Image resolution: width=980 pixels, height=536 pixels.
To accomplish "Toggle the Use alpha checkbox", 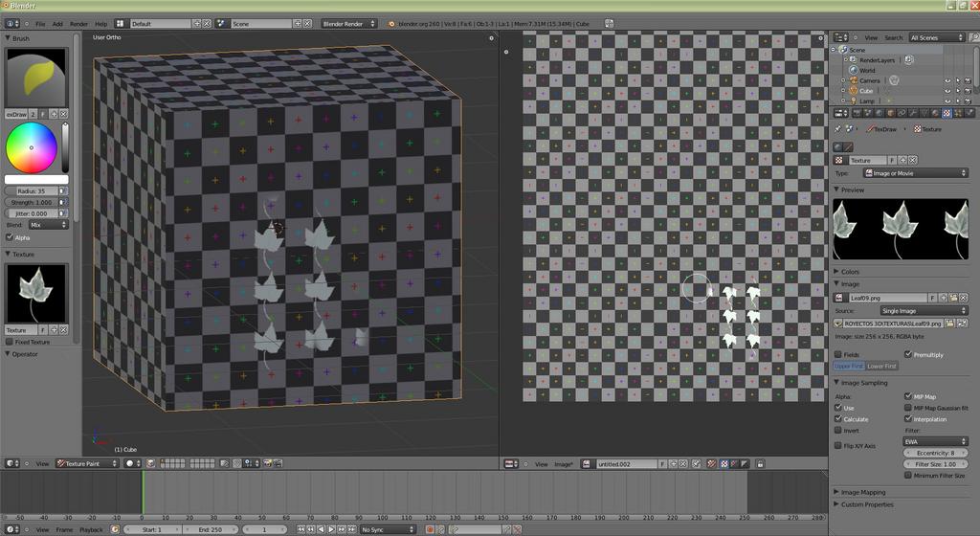I will [838, 408].
